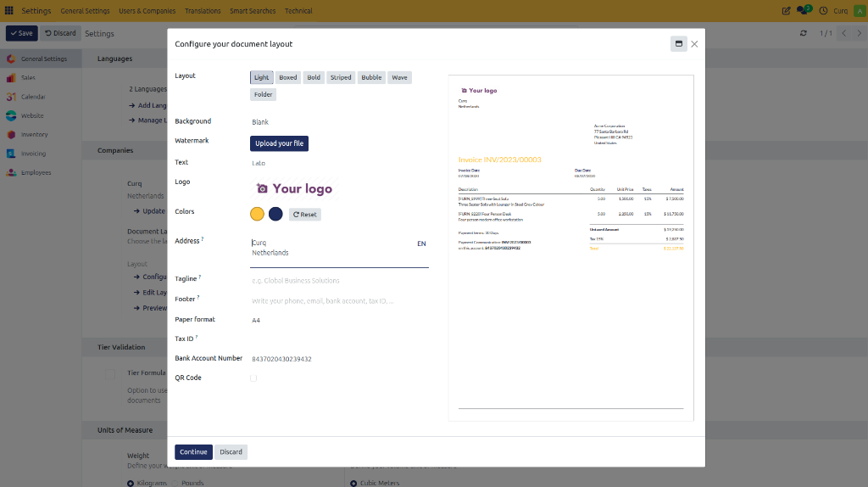Viewport: 868px width, 487px height.
Task: Click the invoice preview thumbnail
Action: [x=570, y=248]
